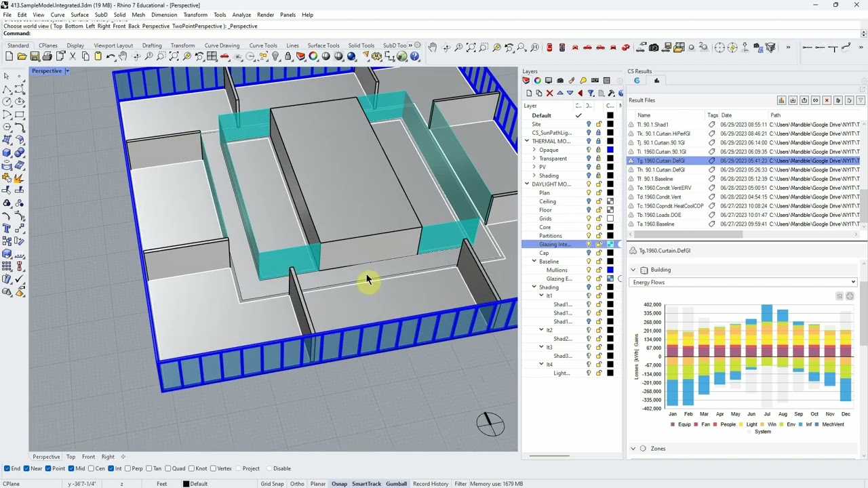Screen dimensions: 868x488
Task: Collapse the Building section
Action: (633, 270)
